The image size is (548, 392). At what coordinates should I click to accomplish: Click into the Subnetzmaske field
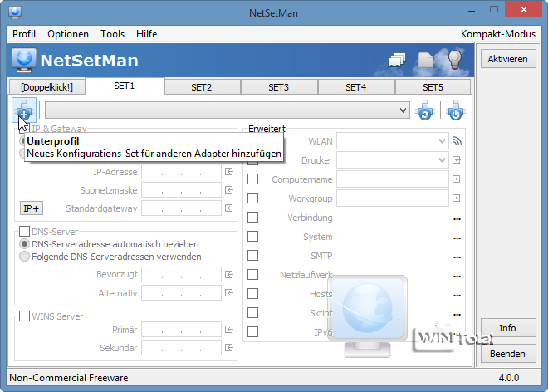[x=181, y=190]
